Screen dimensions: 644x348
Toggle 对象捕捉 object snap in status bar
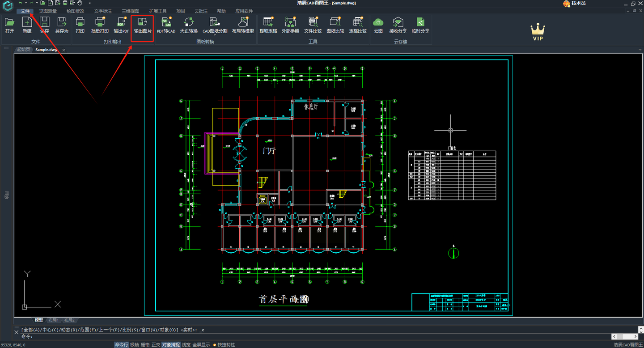[171, 345]
